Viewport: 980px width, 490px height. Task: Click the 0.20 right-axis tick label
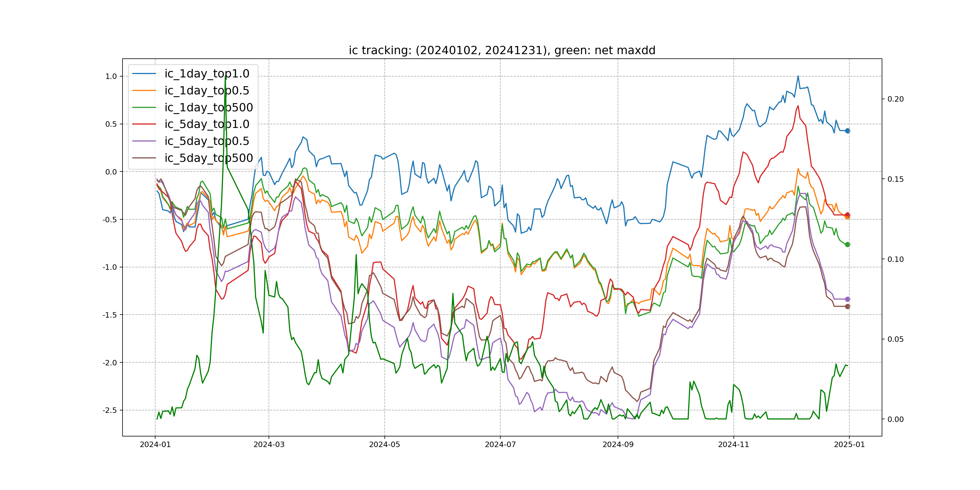[x=895, y=99]
